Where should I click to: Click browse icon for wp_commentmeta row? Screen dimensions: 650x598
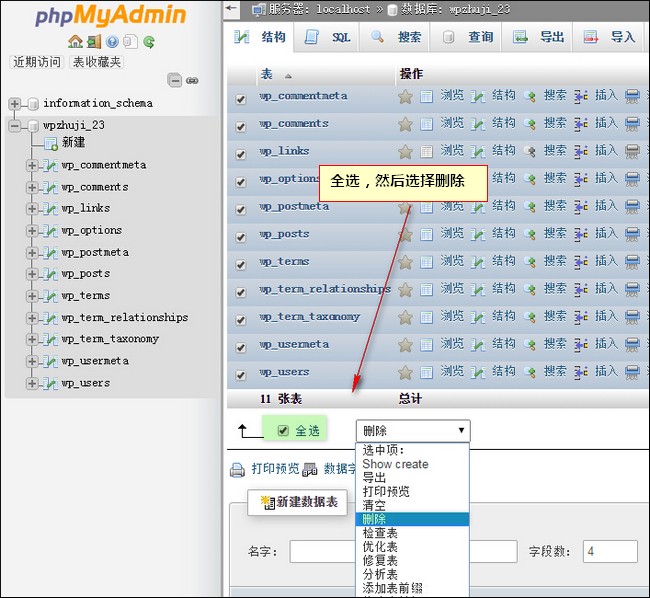[x=426, y=97]
